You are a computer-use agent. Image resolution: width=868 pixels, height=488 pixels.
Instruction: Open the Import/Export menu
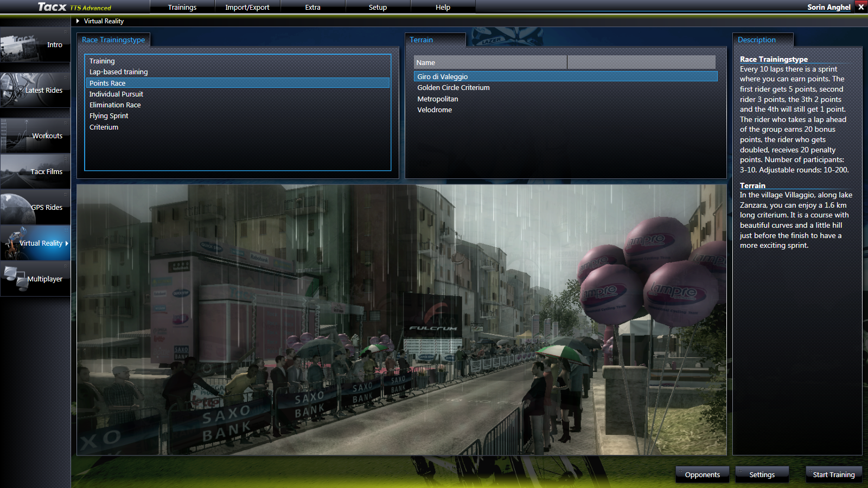pyautogui.click(x=247, y=7)
